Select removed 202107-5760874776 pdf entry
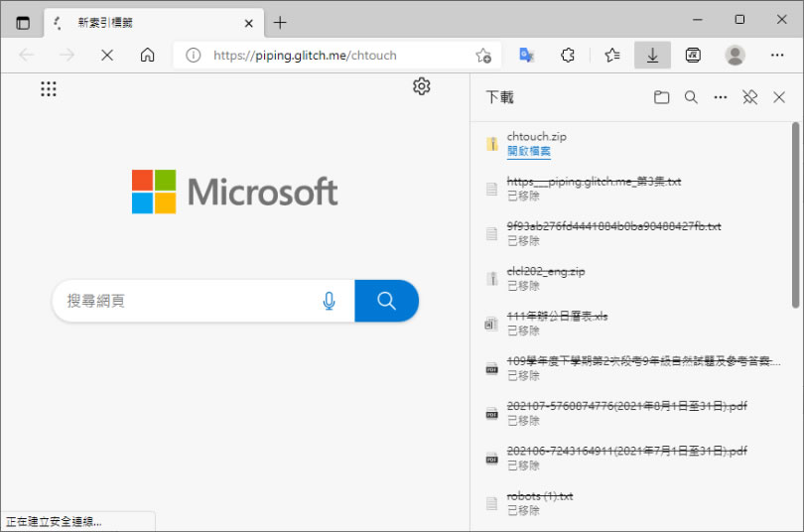 [x=630, y=413]
